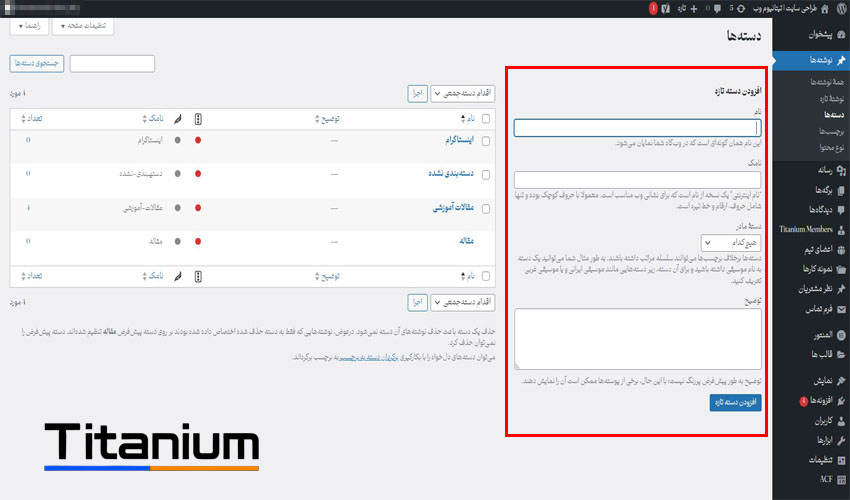
Task: Check the مقالات آموزشی category checkbox
Action: [x=486, y=209]
